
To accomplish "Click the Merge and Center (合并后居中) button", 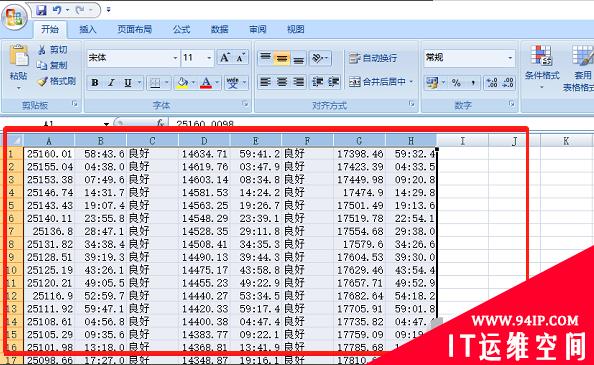I will 381,81.
